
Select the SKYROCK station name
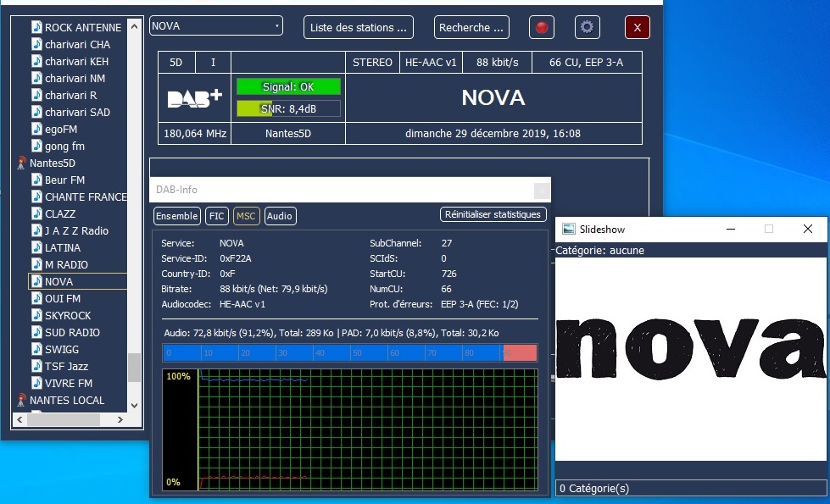coord(68,315)
